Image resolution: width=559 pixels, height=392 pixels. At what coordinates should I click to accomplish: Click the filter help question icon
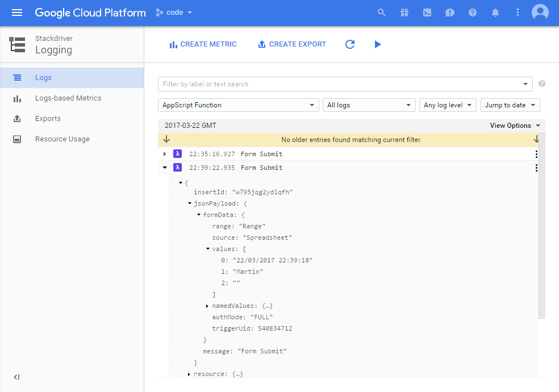click(542, 84)
